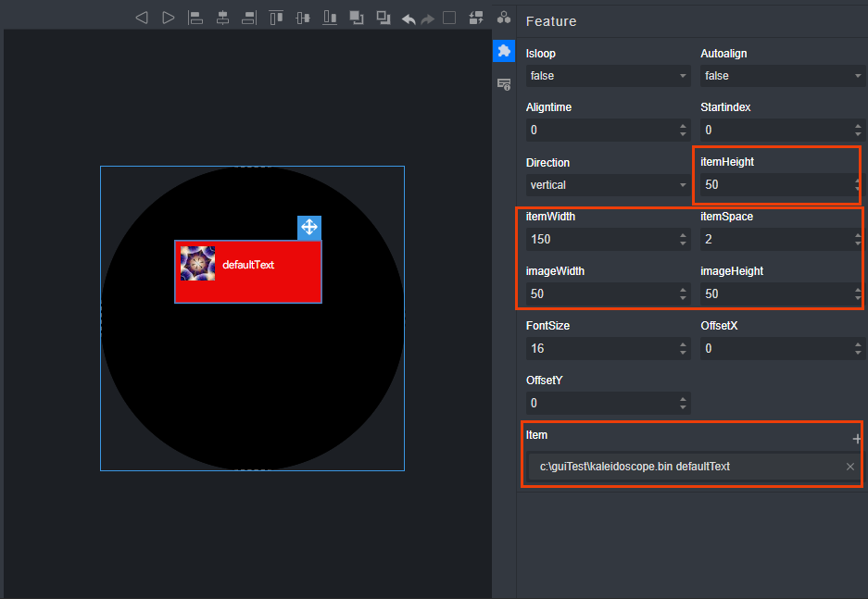Click the move handle on red item

308,228
